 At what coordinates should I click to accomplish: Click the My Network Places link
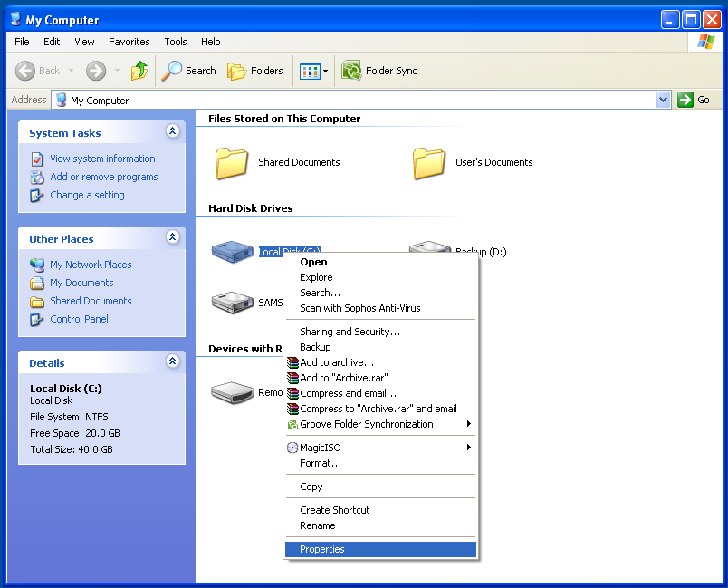91,265
